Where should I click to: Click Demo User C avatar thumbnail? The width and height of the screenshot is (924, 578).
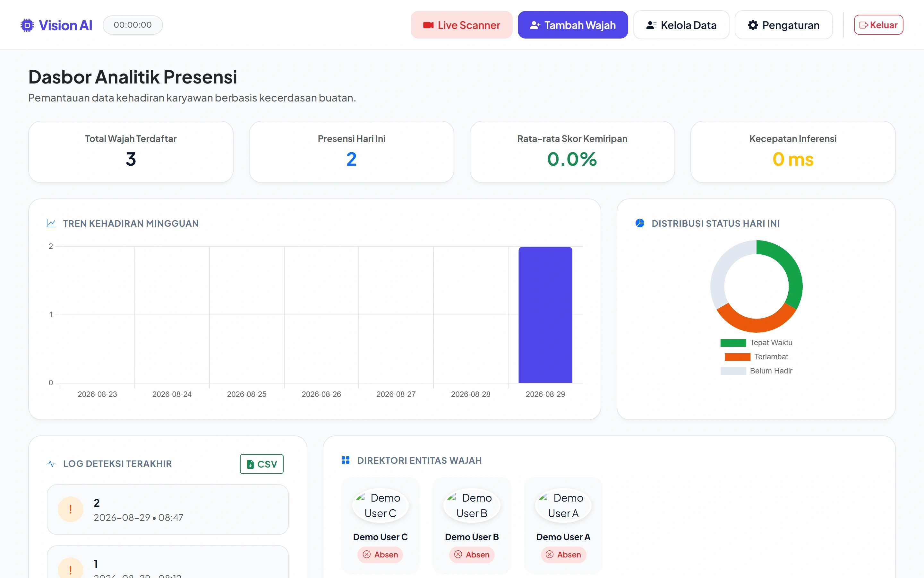click(x=380, y=505)
